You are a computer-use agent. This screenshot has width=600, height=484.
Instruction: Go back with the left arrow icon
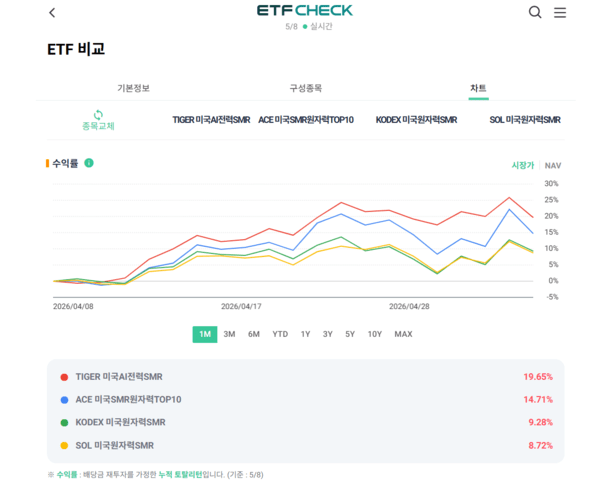point(52,13)
